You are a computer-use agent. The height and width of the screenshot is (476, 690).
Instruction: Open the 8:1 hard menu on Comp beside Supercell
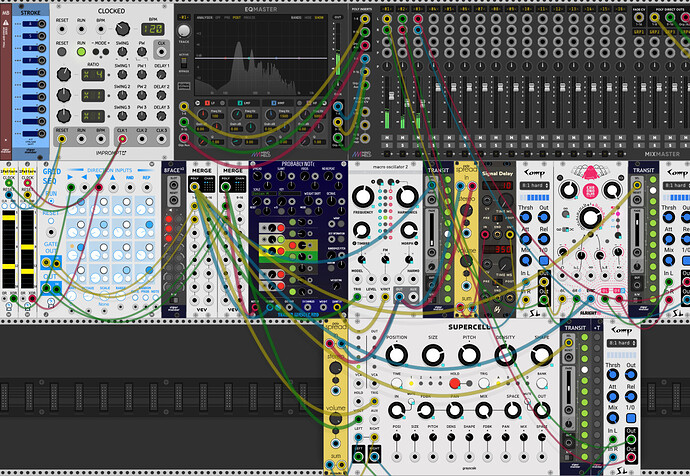(x=622, y=343)
